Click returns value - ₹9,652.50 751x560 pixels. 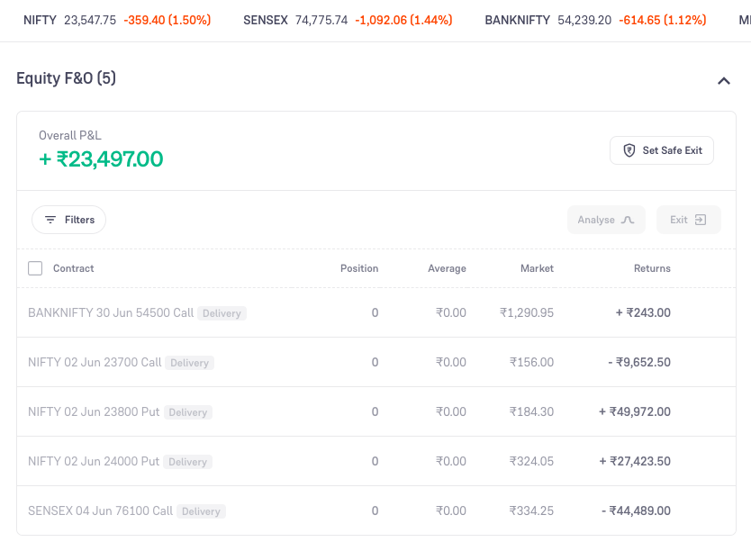click(x=639, y=362)
